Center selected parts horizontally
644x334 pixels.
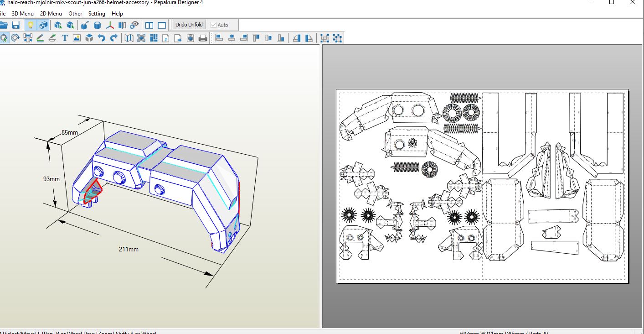[x=232, y=38]
